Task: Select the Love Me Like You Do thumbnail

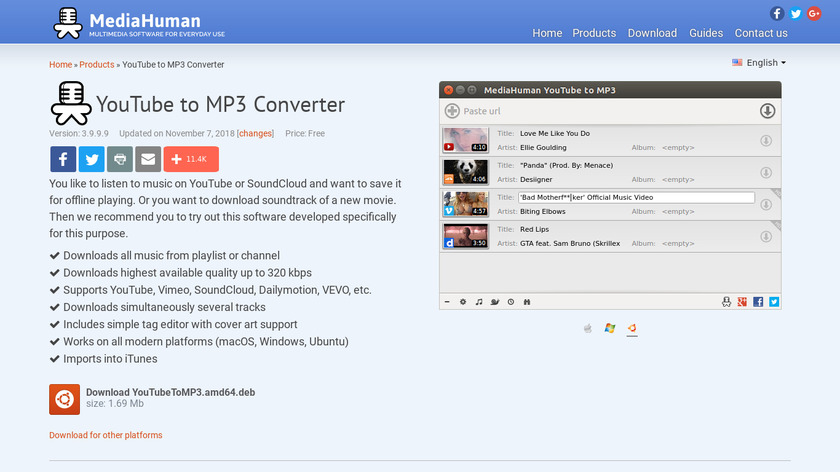Action: (466, 140)
